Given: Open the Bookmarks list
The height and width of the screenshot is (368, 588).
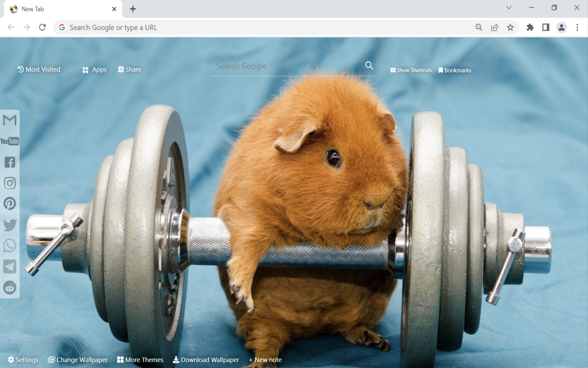Looking at the screenshot, I should coord(455,70).
